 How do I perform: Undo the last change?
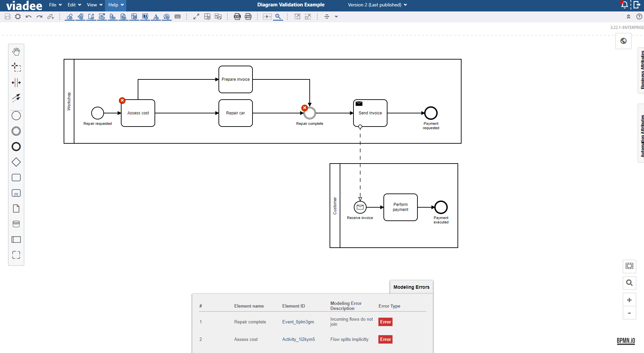(29, 16)
